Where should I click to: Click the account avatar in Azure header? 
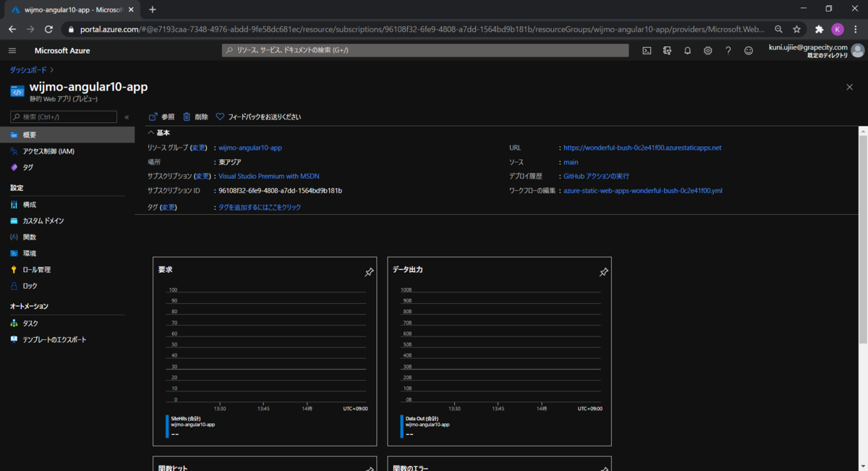pos(858,51)
